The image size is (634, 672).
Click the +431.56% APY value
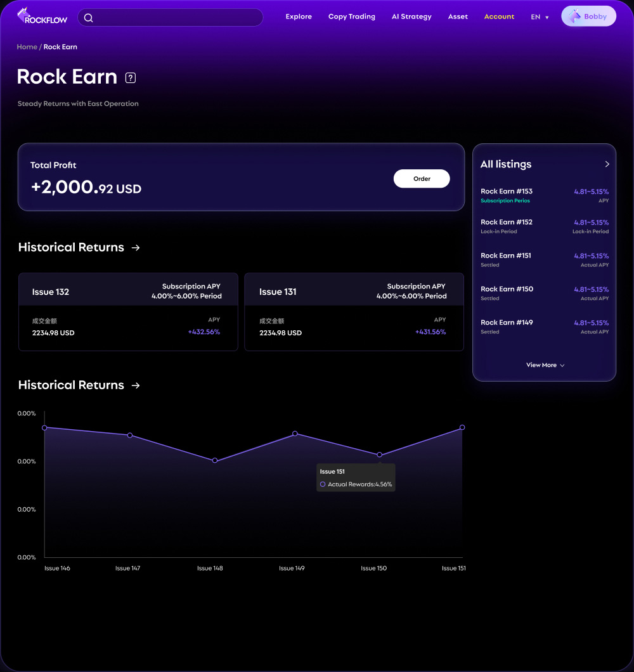(430, 332)
